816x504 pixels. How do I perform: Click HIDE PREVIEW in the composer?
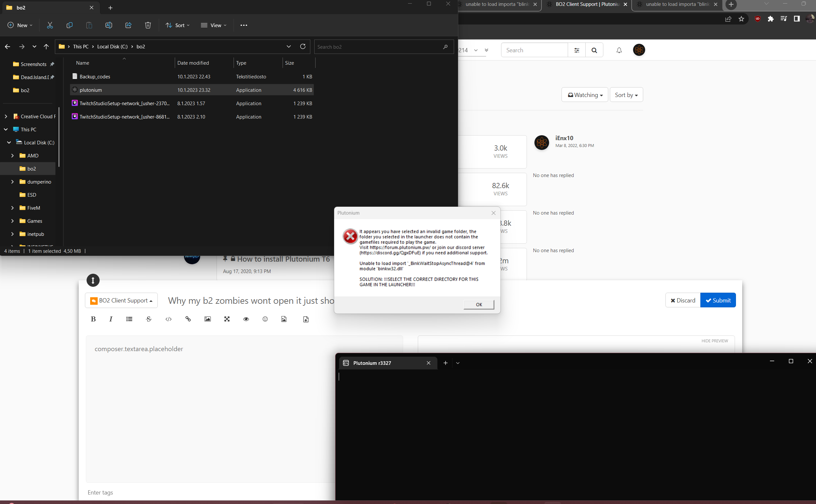[x=714, y=341]
